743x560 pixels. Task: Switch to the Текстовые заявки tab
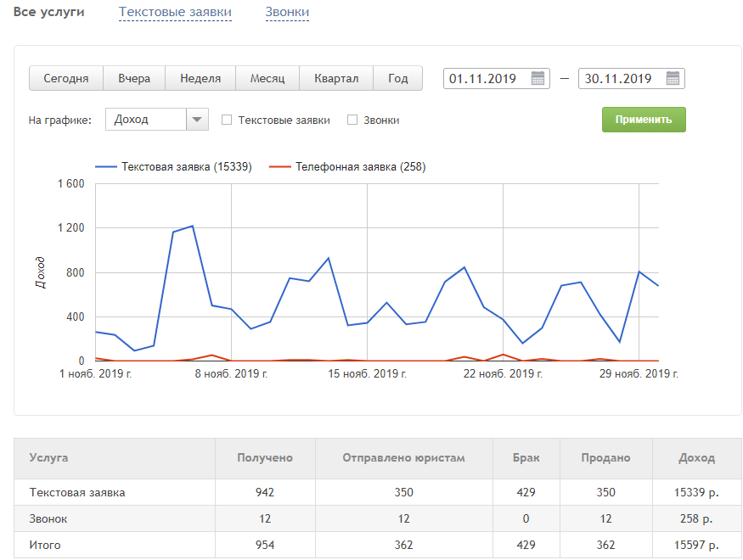coord(175,13)
